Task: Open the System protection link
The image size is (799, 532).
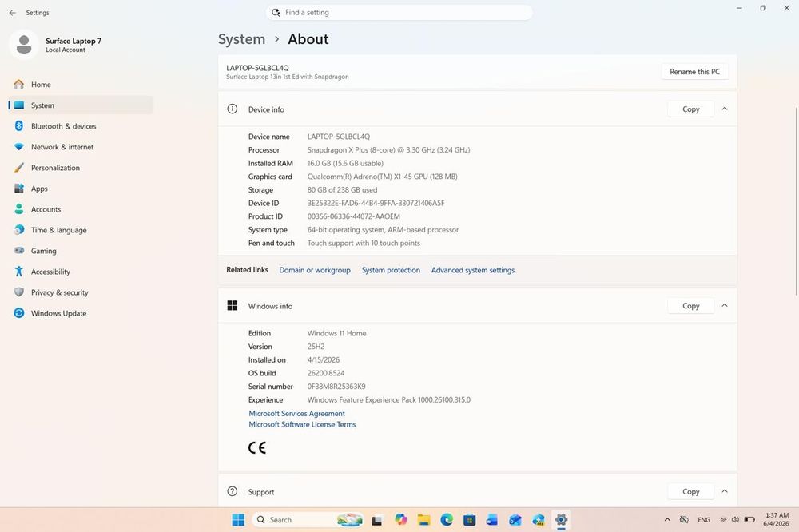Action: pyautogui.click(x=391, y=270)
